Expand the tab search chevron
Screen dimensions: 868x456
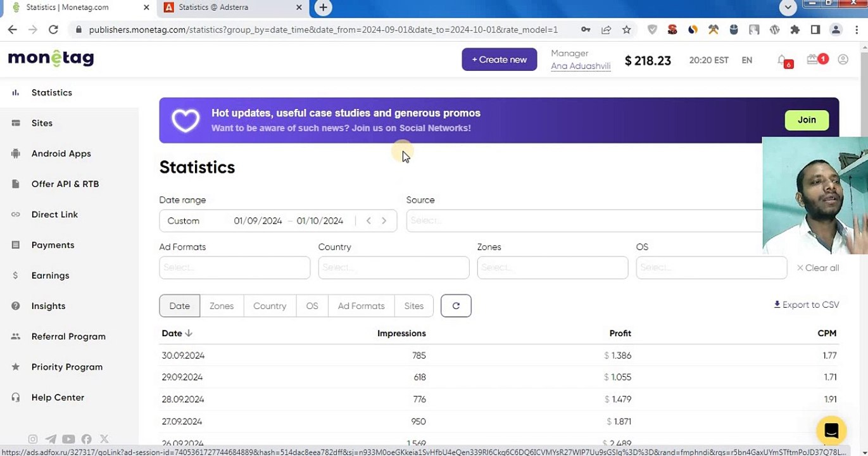[x=788, y=8]
